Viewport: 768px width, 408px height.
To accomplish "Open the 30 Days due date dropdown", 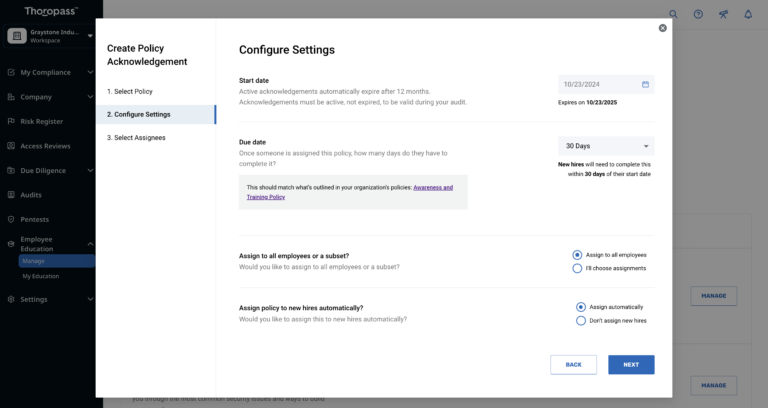I will point(606,146).
